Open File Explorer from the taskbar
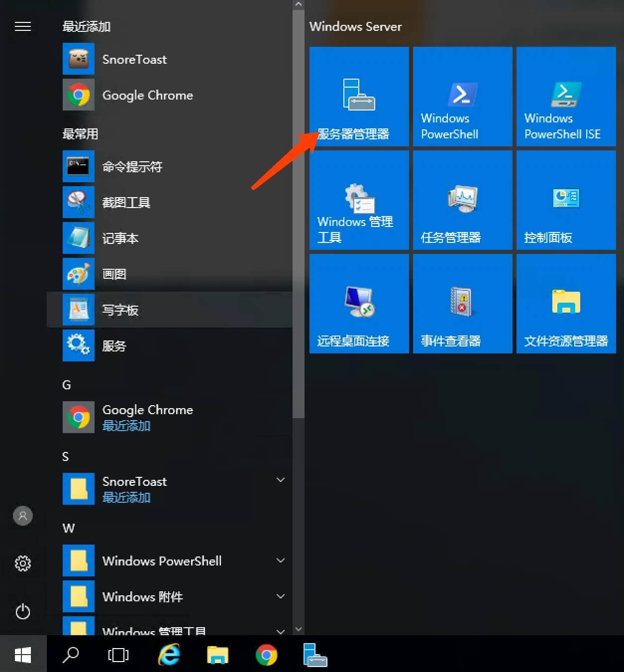Viewport: 624px width, 672px height. pyautogui.click(x=217, y=655)
